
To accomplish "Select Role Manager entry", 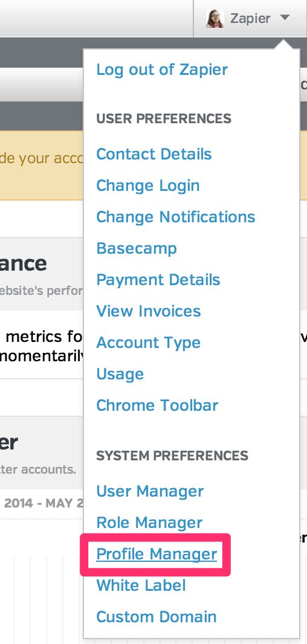I will 149,523.
